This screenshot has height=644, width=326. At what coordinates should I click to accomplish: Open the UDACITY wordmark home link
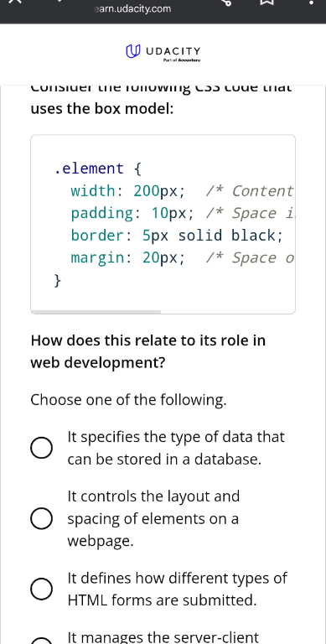(173, 51)
